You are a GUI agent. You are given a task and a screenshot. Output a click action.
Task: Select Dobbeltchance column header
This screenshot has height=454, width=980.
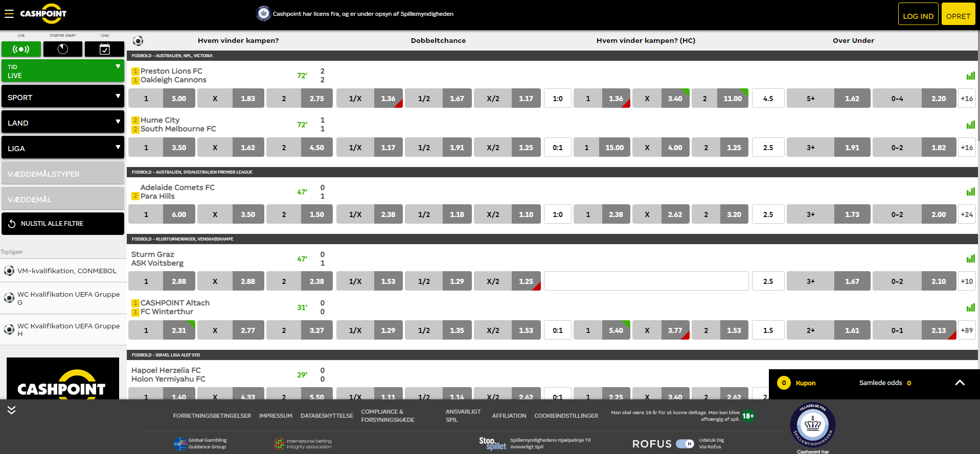coord(438,41)
